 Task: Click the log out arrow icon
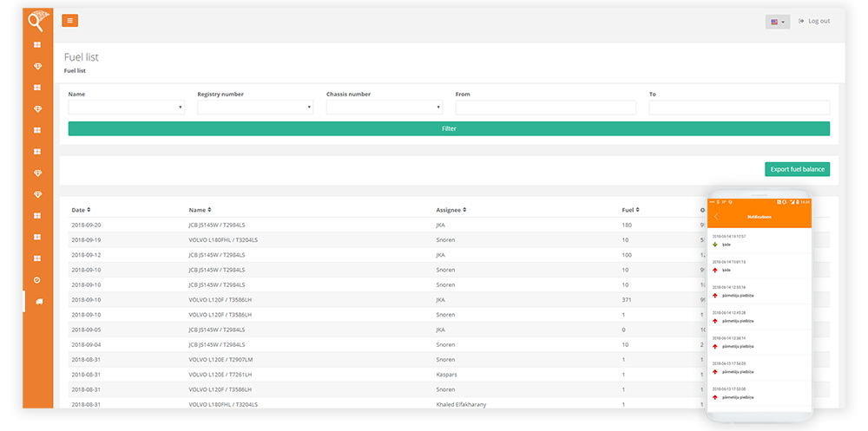pos(801,21)
